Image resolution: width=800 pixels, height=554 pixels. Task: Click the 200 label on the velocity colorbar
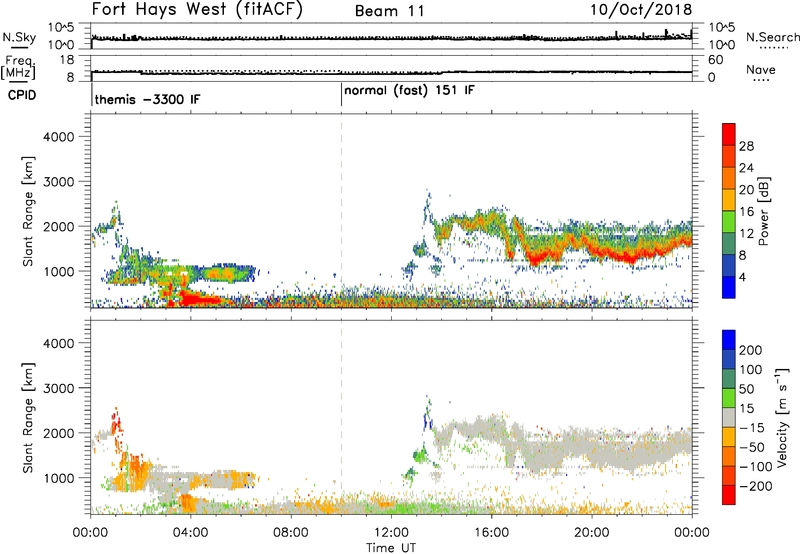click(751, 350)
